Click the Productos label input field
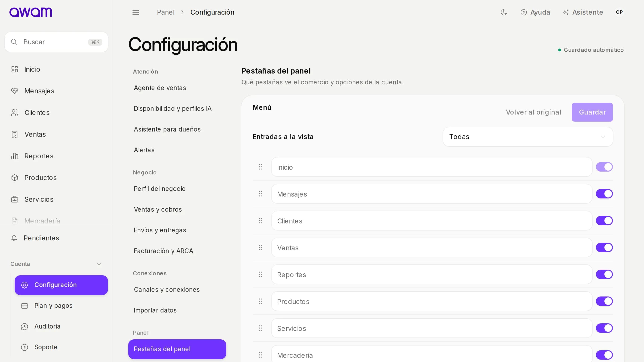Screen dimensions: 644x362 [432, 301]
